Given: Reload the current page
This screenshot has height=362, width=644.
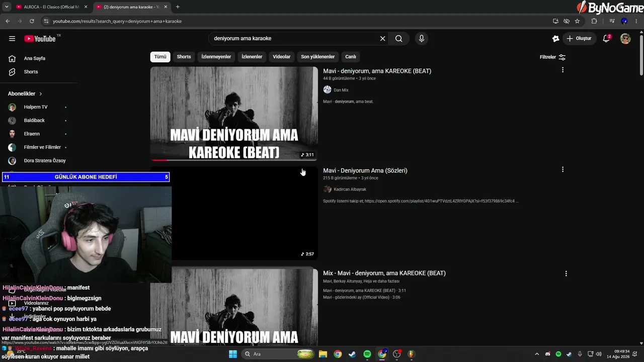Looking at the screenshot, I should coord(32,21).
